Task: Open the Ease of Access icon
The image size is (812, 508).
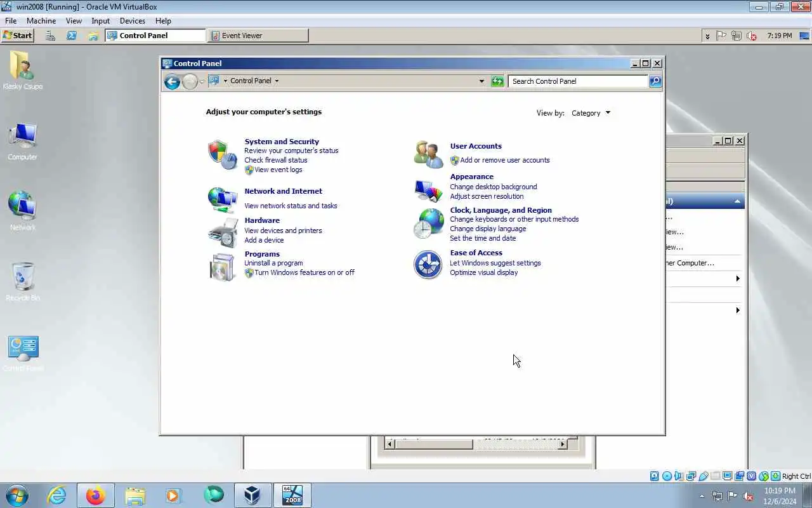Action: [x=428, y=265]
